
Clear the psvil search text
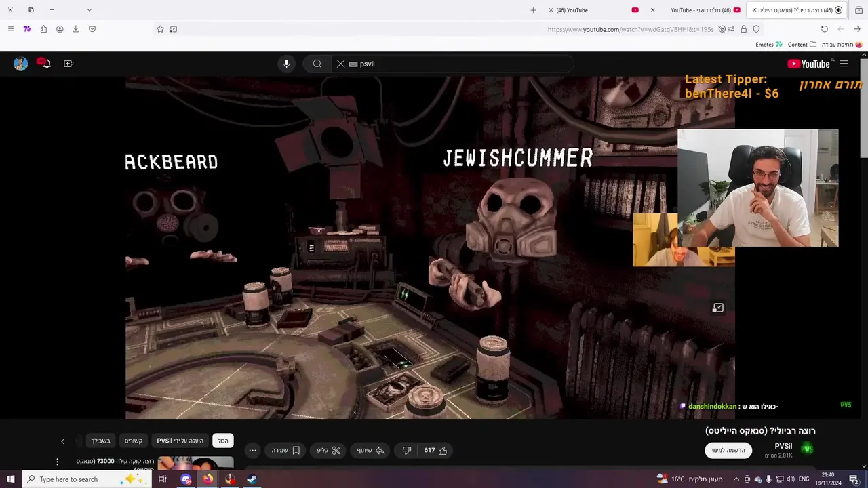pyautogui.click(x=341, y=64)
